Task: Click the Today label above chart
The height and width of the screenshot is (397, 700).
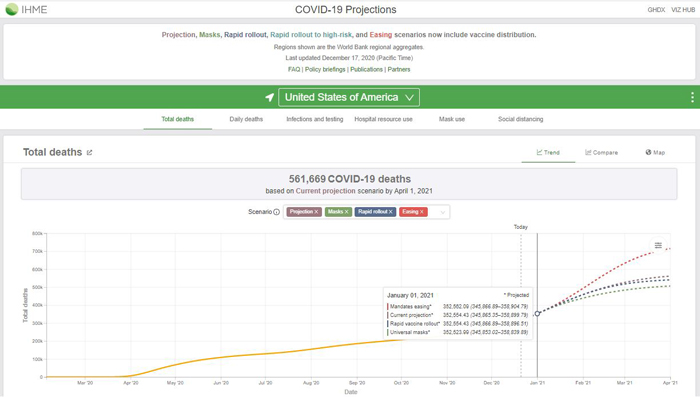Action: [x=521, y=227]
